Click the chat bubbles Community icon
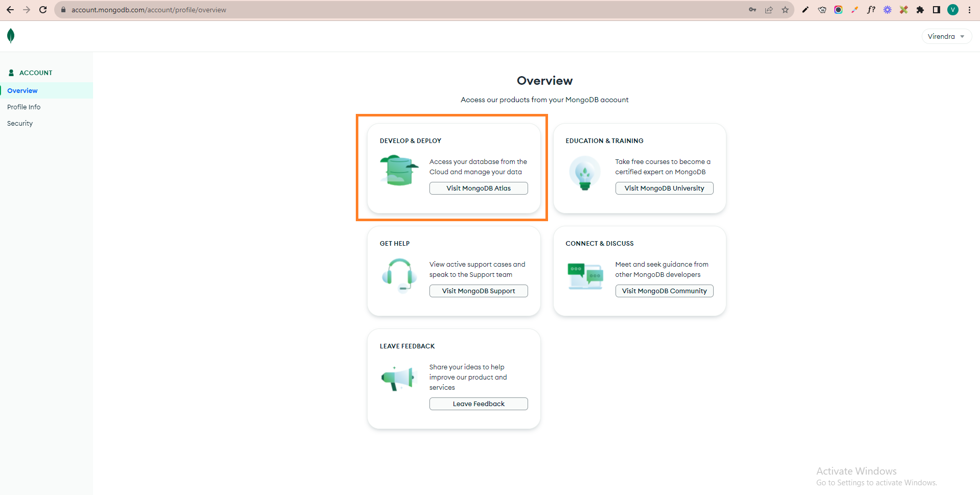This screenshot has width=980, height=495. click(x=585, y=276)
